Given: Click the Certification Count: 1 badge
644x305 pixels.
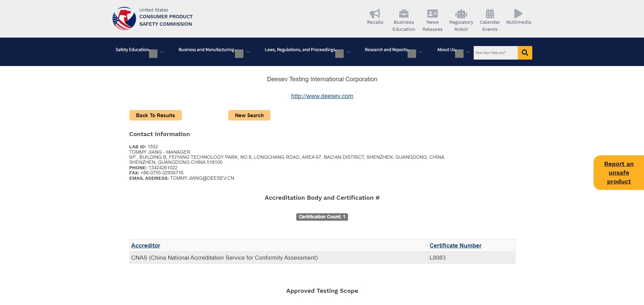Looking at the screenshot, I should click(322, 217).
